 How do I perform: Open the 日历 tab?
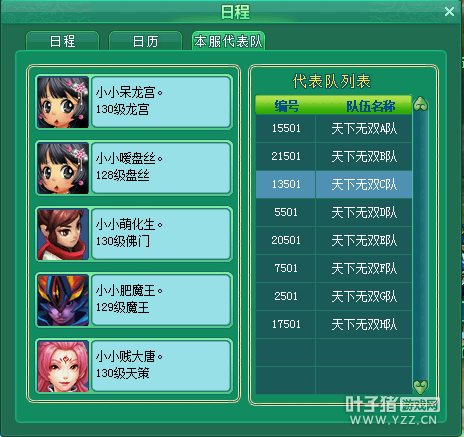(145, 41)
